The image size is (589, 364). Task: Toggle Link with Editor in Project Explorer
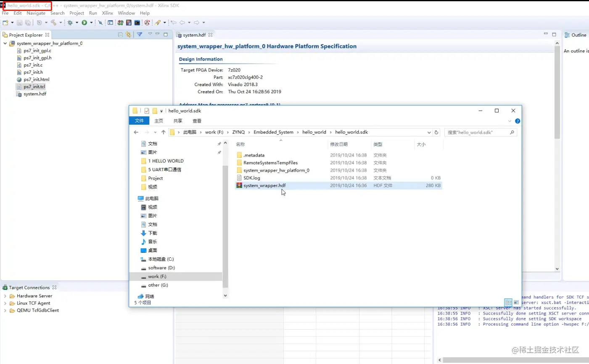click(129, 34)
